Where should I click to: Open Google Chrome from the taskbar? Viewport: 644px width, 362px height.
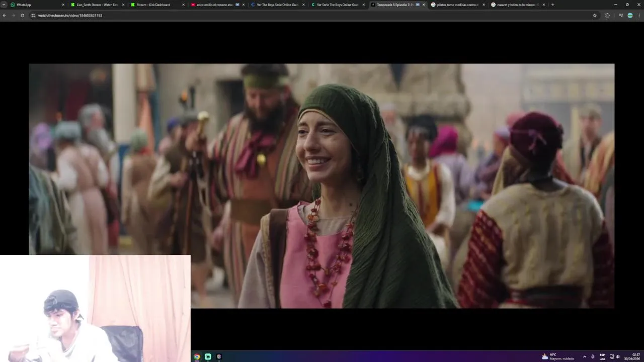197,356
